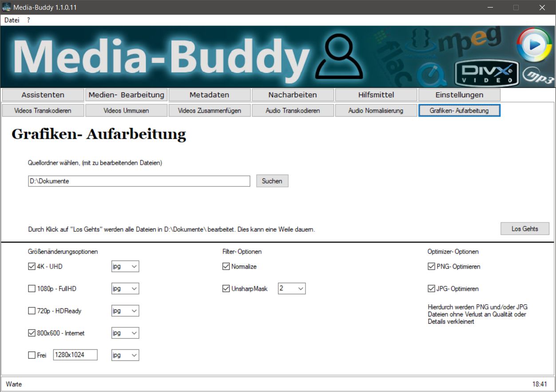Click the source folder path field

point(139,181)
